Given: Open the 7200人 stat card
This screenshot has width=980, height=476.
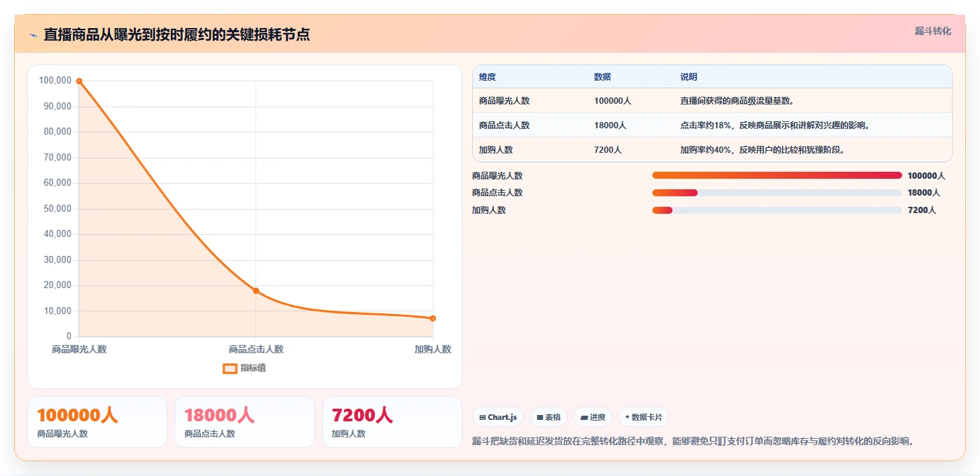Looking at the screenshot, I should click(x=392, y=422).
